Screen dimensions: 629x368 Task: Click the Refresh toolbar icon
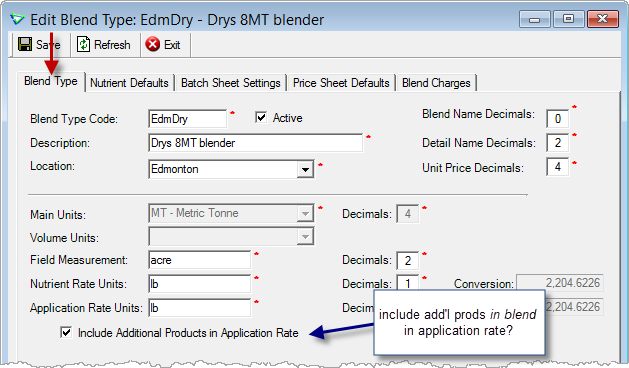83,44
